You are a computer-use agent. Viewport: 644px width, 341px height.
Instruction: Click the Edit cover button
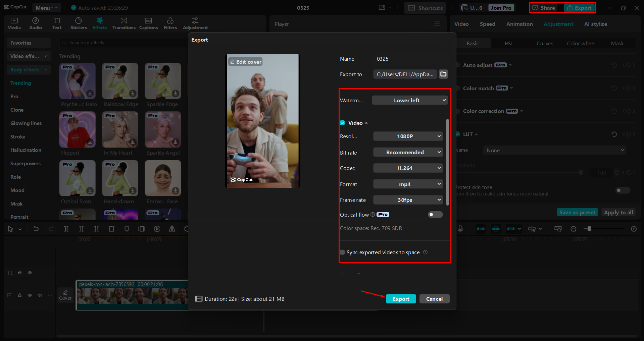[x=245, y=61]
